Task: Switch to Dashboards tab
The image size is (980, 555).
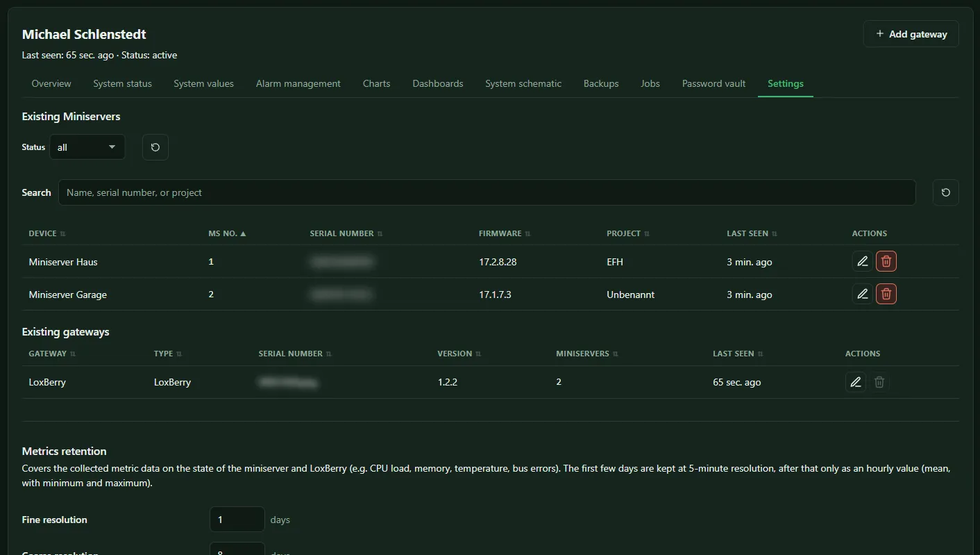Action: (x=438, y=83)
